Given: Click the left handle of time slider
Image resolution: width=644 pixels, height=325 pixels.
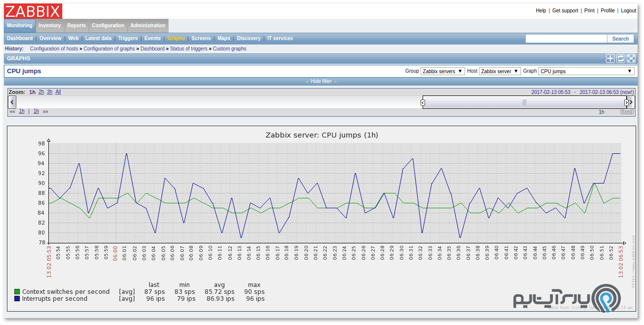Looking at the screenshot, I should click(x=423, y=102).
